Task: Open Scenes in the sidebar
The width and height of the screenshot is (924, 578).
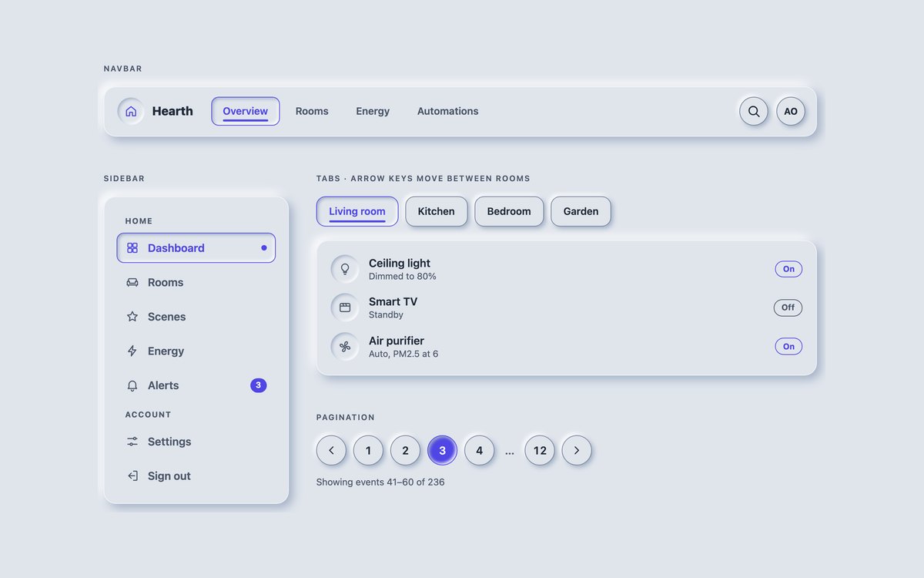Action: click(196, 317)
